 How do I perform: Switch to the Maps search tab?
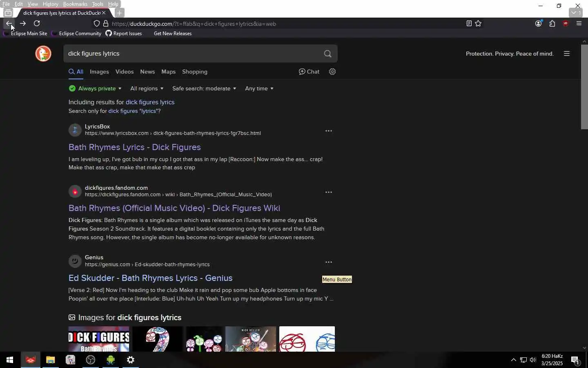(168, 72)
